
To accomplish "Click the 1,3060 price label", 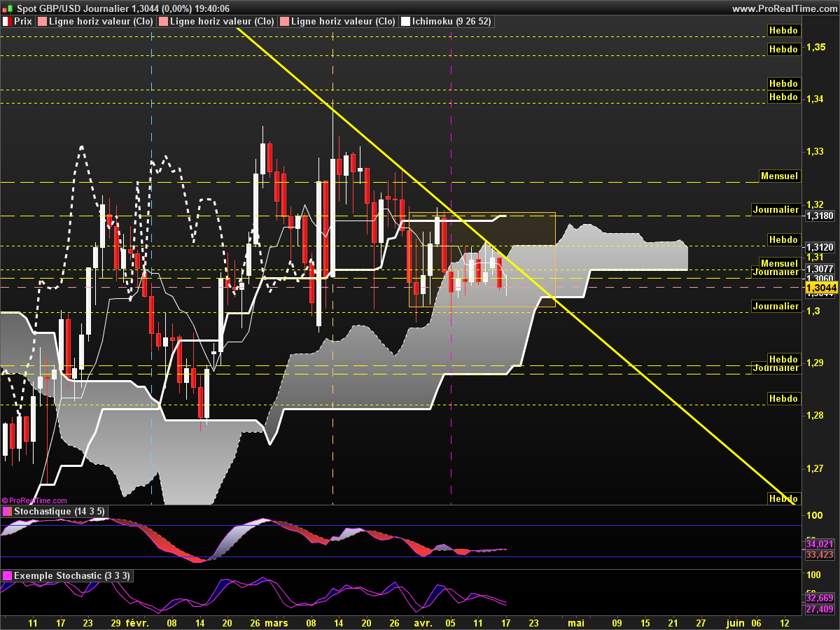I will (x=820, y=279).
